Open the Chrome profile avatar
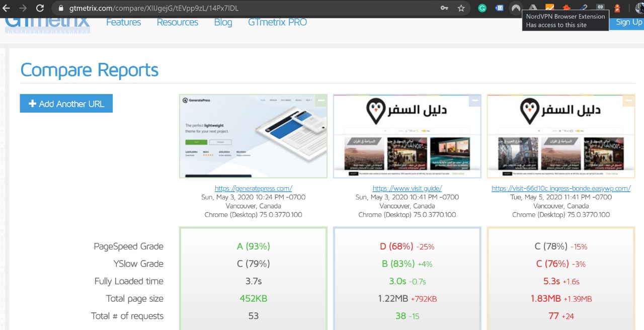 (639, 8)
